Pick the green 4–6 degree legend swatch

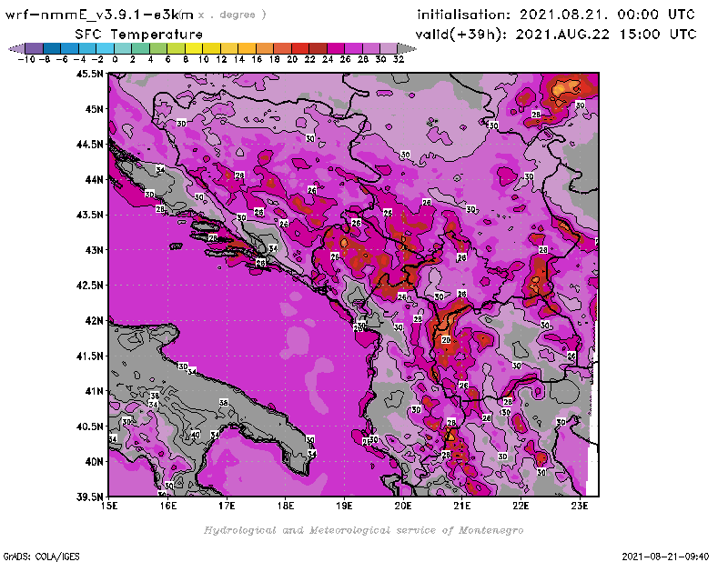pyautogui.click(x=157, y=48)
